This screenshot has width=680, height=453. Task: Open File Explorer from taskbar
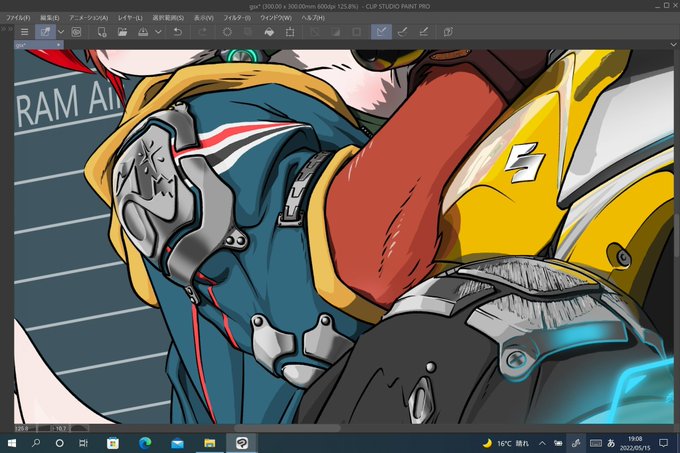coord(209,443)
